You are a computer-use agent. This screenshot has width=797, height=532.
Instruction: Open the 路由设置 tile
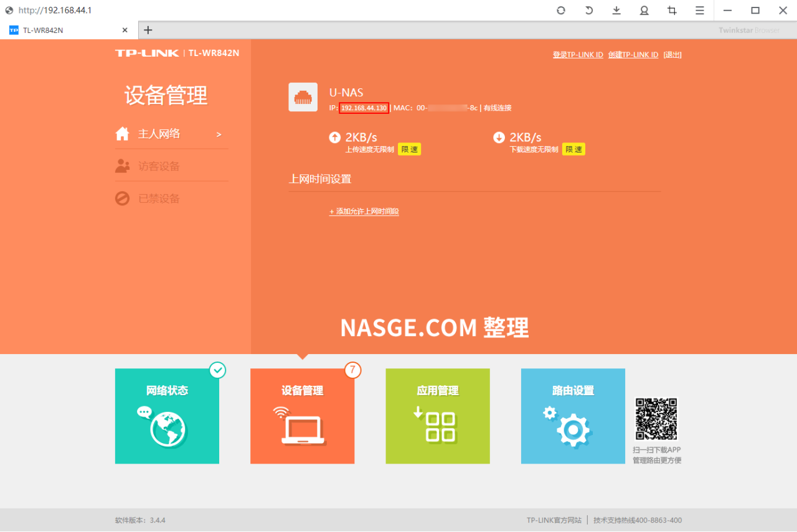[573, 416]
